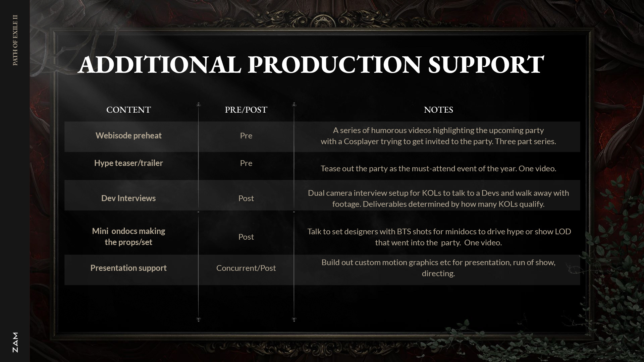Click the vertical Path of Exile II label

[x=15, y=40]
